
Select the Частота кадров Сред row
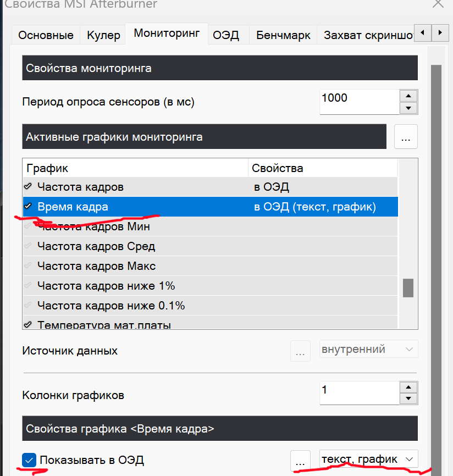(x=211, y=246)
